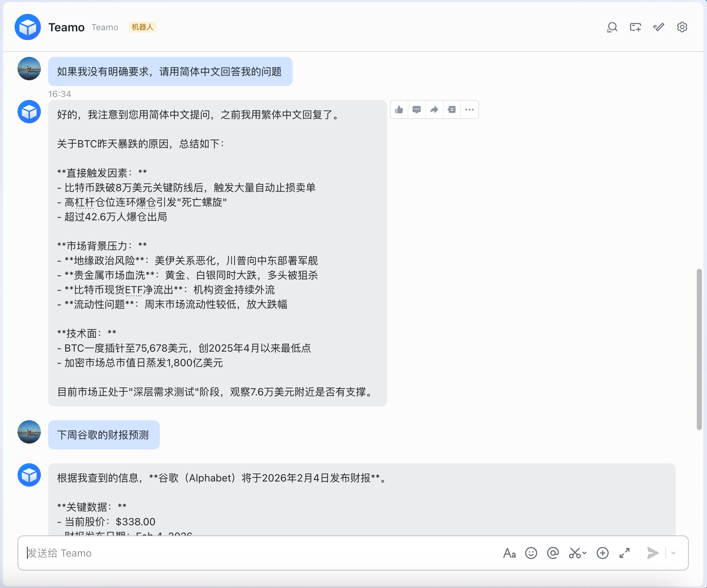Click the send message arrow
The height and width of the screenshot is (588, 707).
[x=653, y=553]
